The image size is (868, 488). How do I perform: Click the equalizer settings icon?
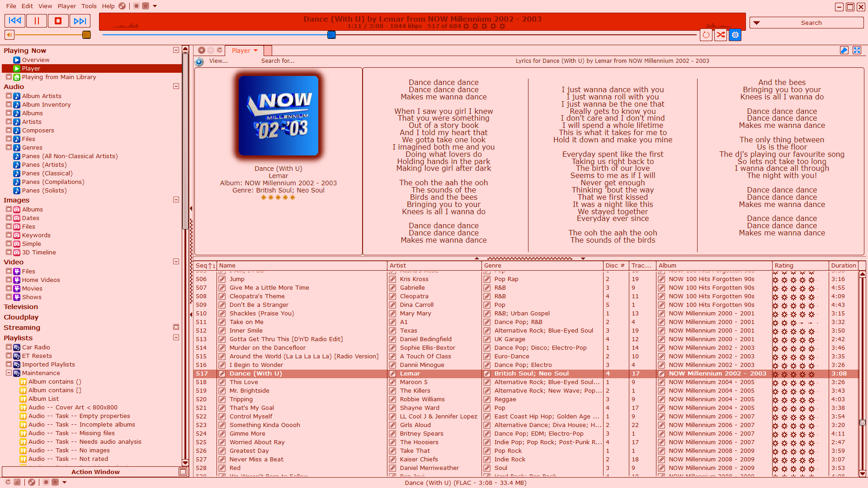735,34
